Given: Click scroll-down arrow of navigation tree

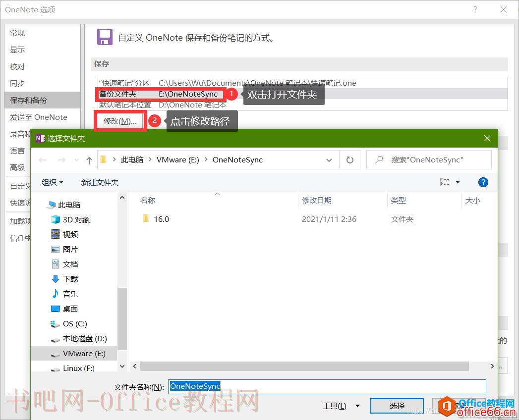Looking at the screenshot, I should [122, 366].
